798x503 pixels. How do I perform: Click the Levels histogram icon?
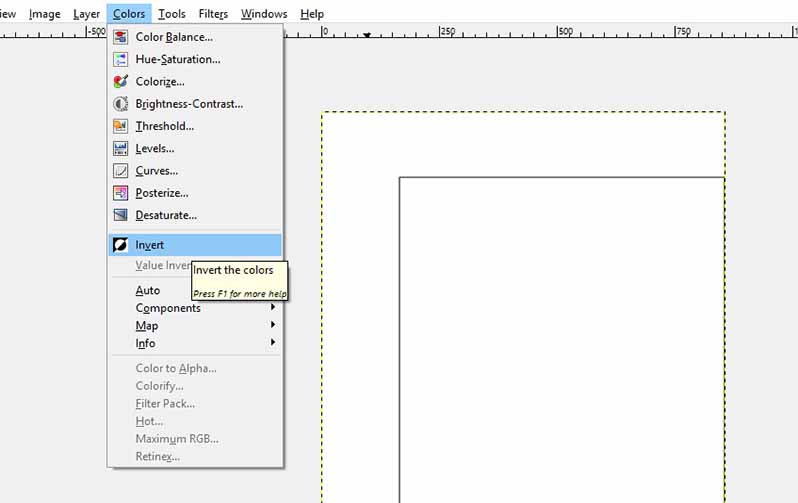point(121,149)
